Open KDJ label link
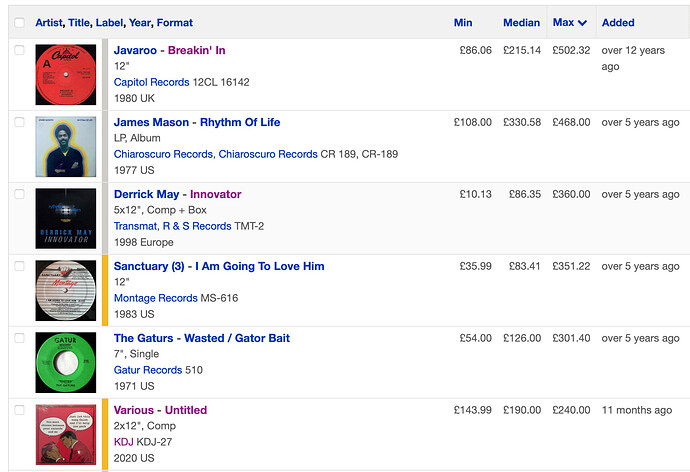This screenshot has height=472, width=690. tap(123, 442)
